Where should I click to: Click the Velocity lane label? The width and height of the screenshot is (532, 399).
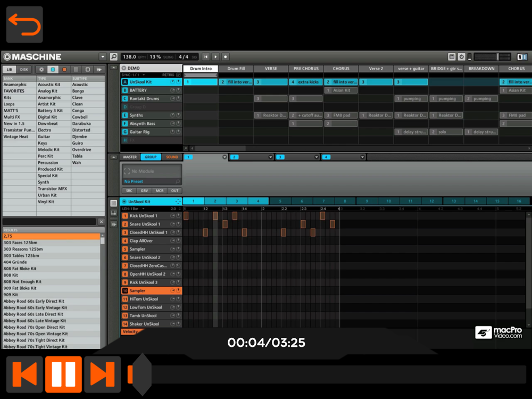point(130,331)
